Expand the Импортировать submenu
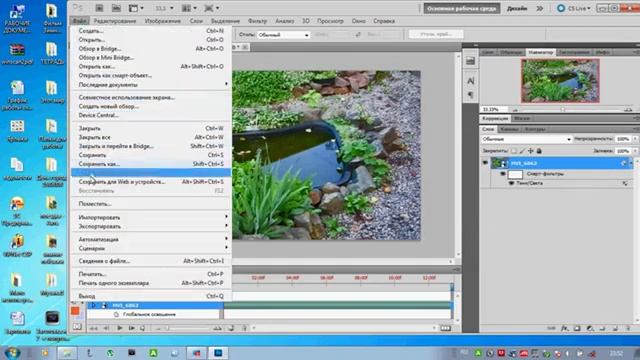Screen dimensions: 640x360 click(226, 217)
